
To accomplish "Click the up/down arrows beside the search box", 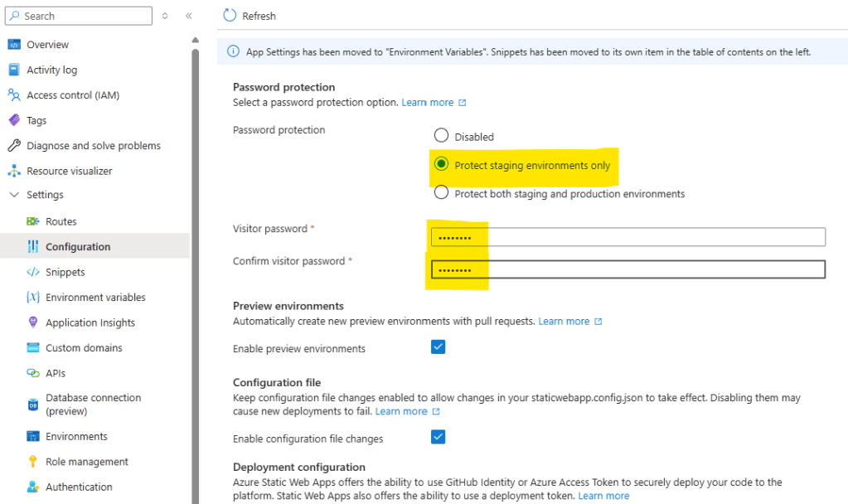I will coord(165,16).
